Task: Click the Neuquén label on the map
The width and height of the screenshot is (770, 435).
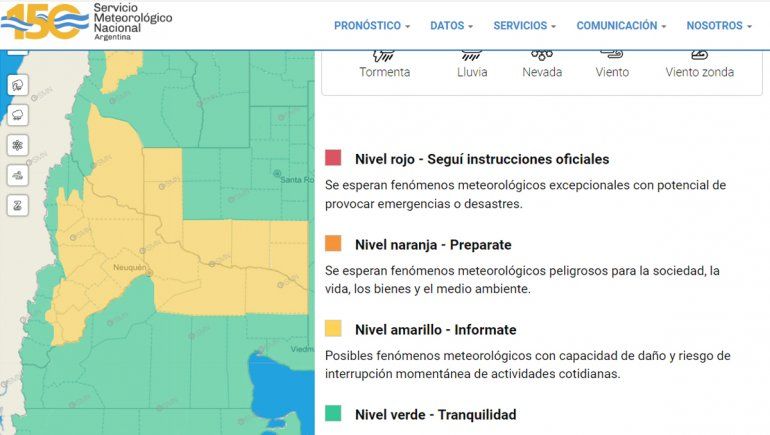Action: click(x=132, y=267)
